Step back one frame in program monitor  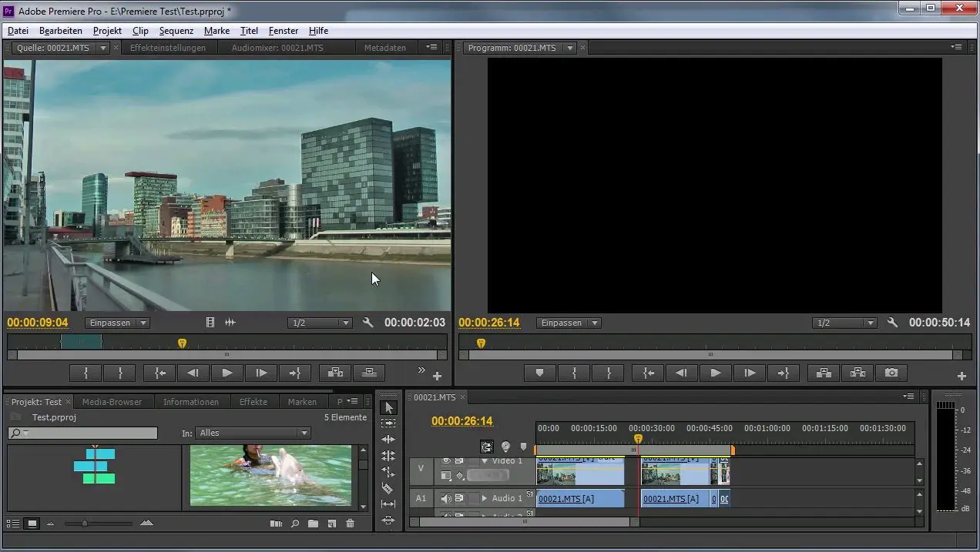(x=682, y=373)
